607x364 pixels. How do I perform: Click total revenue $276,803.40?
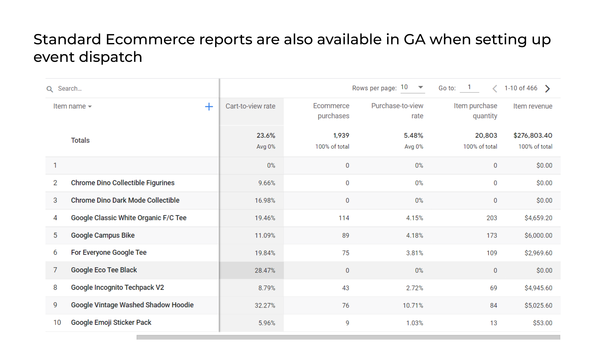[533, 135]
